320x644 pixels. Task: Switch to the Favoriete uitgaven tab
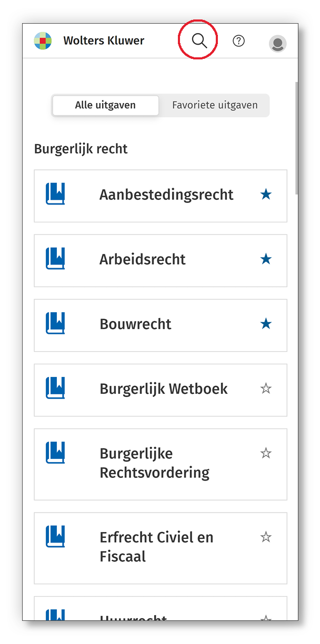click(215, 105)
